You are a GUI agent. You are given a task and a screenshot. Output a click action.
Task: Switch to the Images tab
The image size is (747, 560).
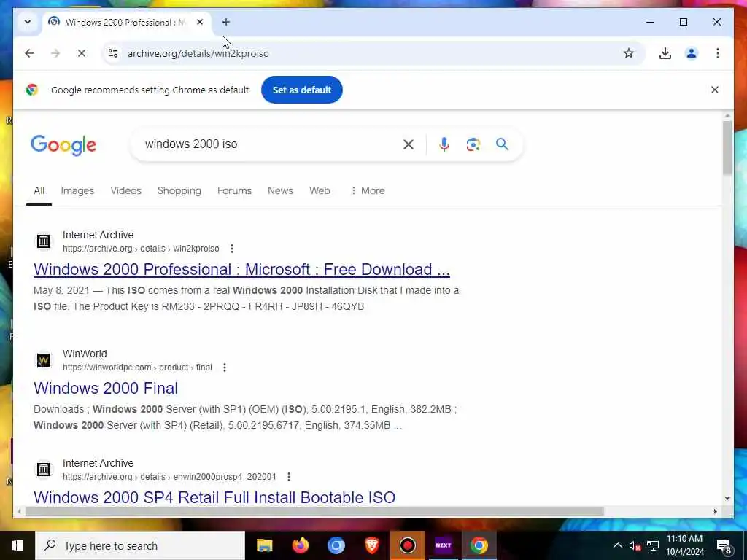coord(77,190)
